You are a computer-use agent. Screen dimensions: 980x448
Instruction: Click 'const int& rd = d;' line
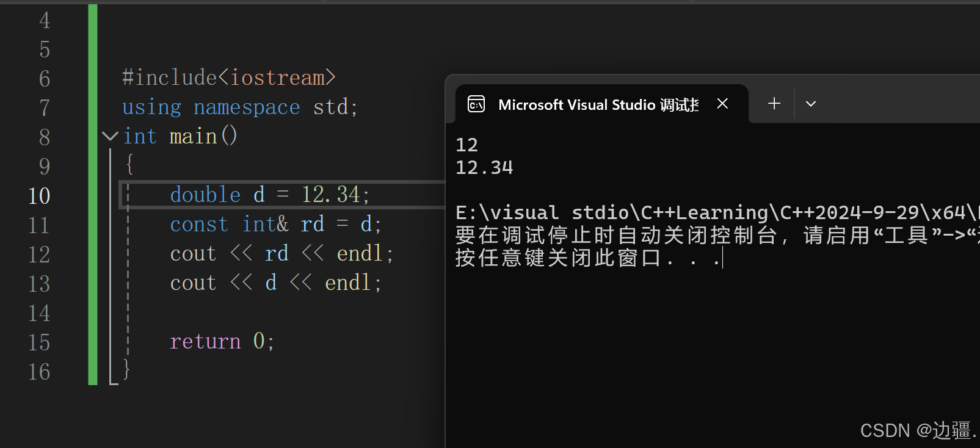click(x=276, y=225)
